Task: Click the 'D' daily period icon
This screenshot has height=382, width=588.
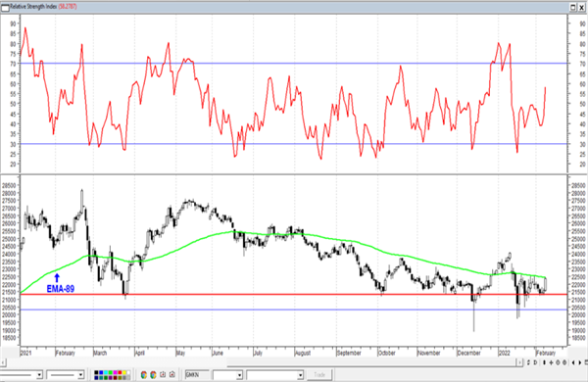Action: pos(535,362)
